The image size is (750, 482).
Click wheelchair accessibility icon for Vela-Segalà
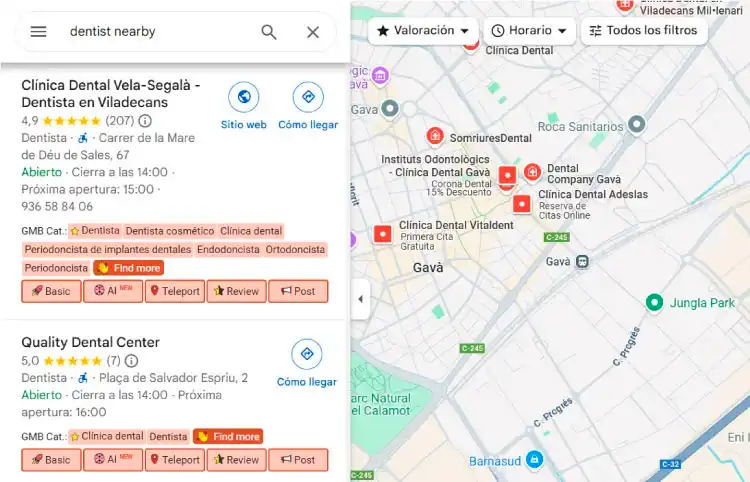pos(83,138)
